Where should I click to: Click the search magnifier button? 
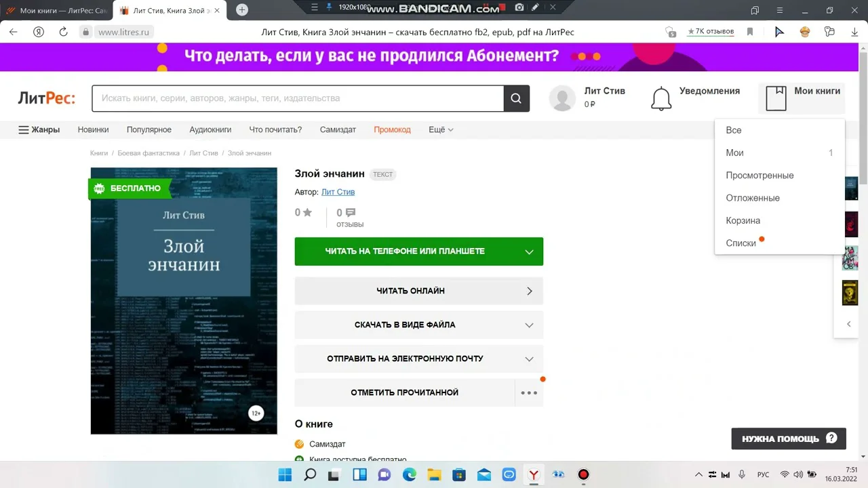(516, 98)
